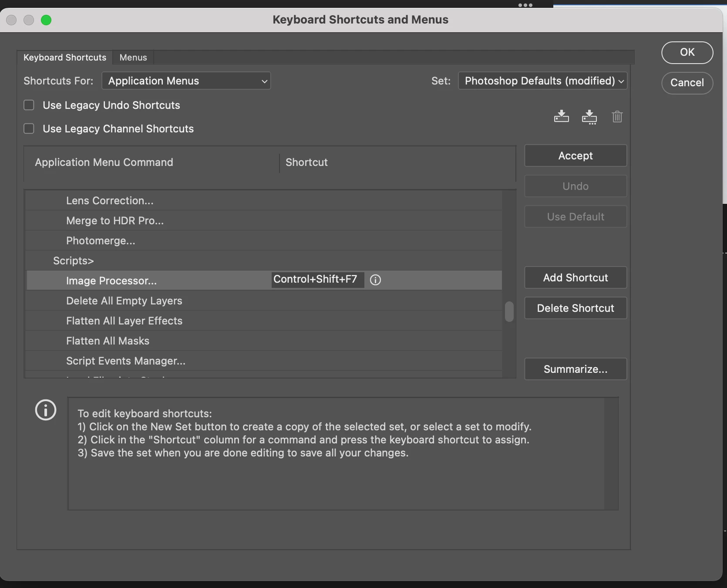Image resolution: width=727 pixels, height=588 pixels.
Task: Select the Flatten All Layer Effects row
Action: [x=264, y=321]
